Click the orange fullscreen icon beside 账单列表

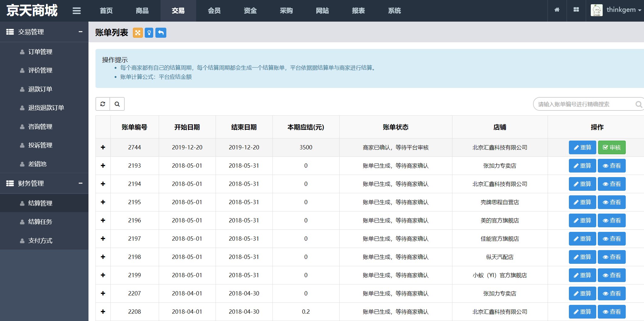[x=138, y=33]
